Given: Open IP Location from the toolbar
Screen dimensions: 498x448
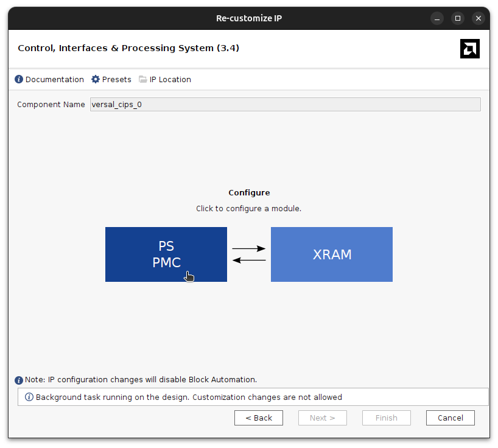Looking at the screenshot, I should pyautogui.click(x=170, y=79).
